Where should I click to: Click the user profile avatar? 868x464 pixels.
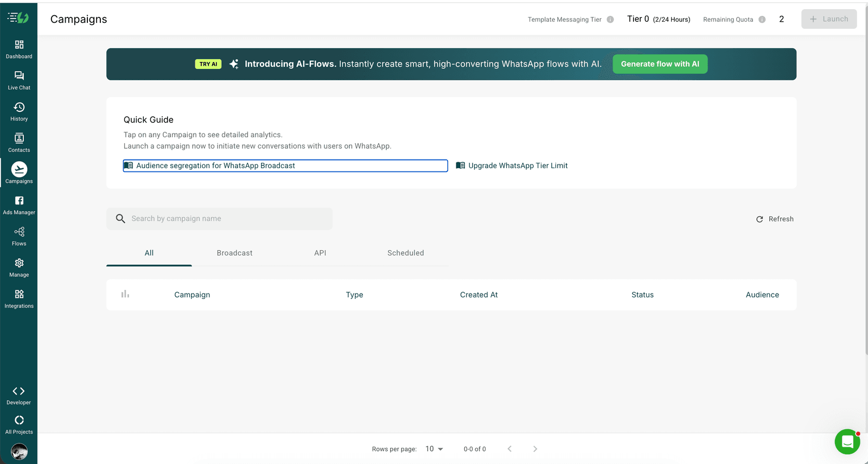coord(19,452)
